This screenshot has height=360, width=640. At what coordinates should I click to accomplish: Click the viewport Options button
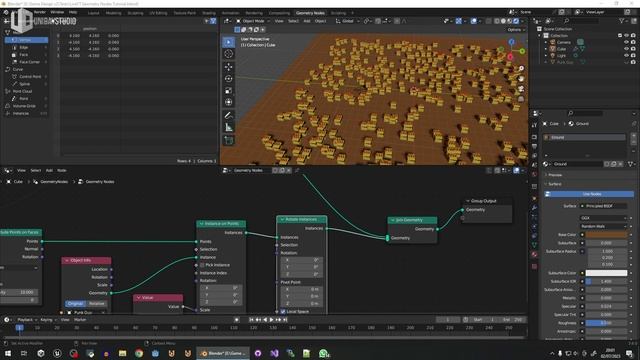tap(515, 30)
